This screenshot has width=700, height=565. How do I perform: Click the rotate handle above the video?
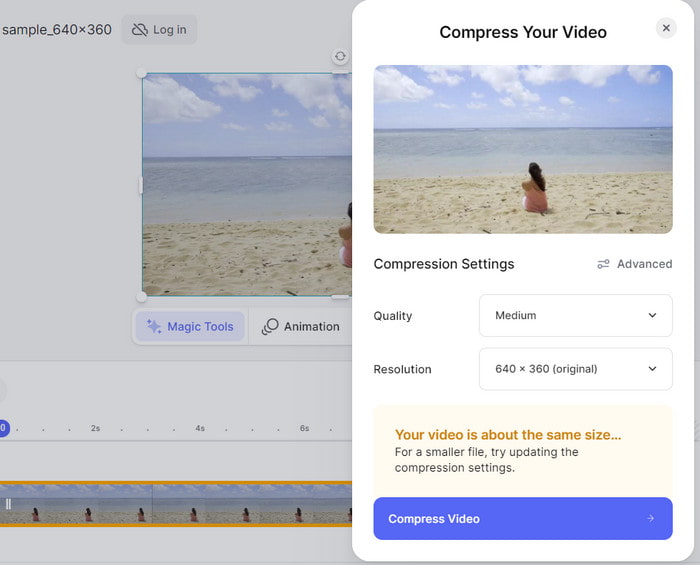point(340,56)
